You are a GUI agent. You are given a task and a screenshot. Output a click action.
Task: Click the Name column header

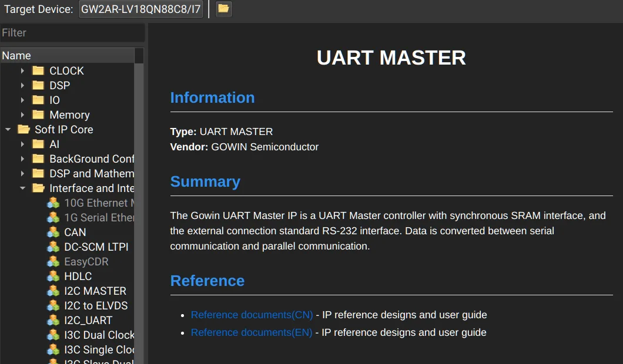coord(67,56)
